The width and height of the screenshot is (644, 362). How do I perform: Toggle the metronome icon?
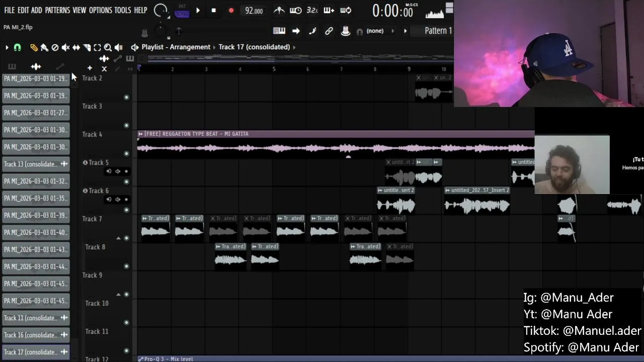[x=279, y=11]
